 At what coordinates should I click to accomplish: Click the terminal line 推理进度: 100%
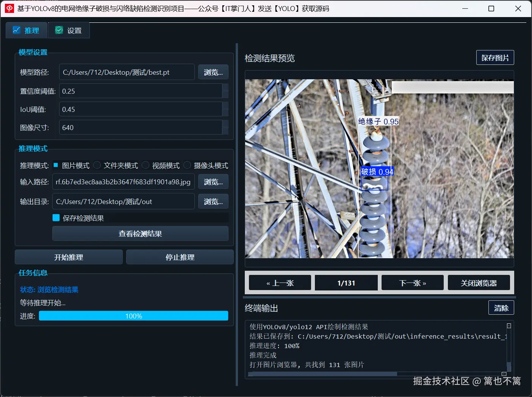(x=274, y=346)
